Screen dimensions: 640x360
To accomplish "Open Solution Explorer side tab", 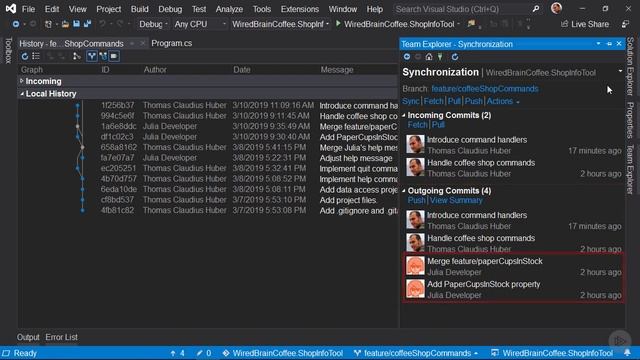I will pyautogui.click(x=630, y=66).
